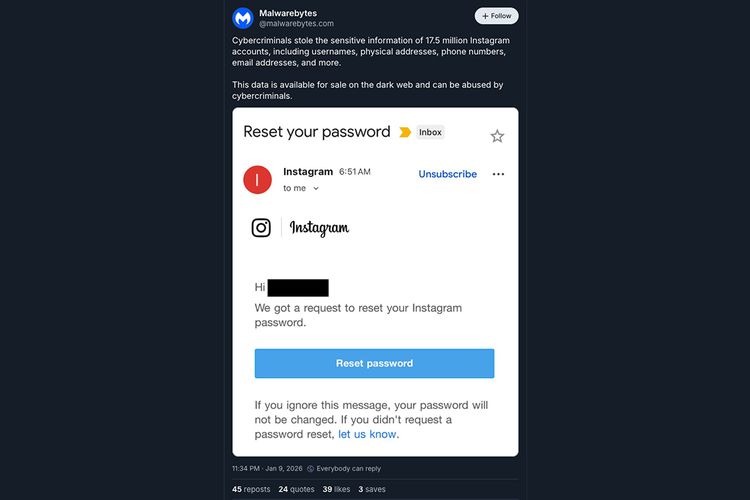Click the yellow importance marker icon
The height and width of the screenshot is (500, 750).
pyautogui.click(x=405, y=132)
